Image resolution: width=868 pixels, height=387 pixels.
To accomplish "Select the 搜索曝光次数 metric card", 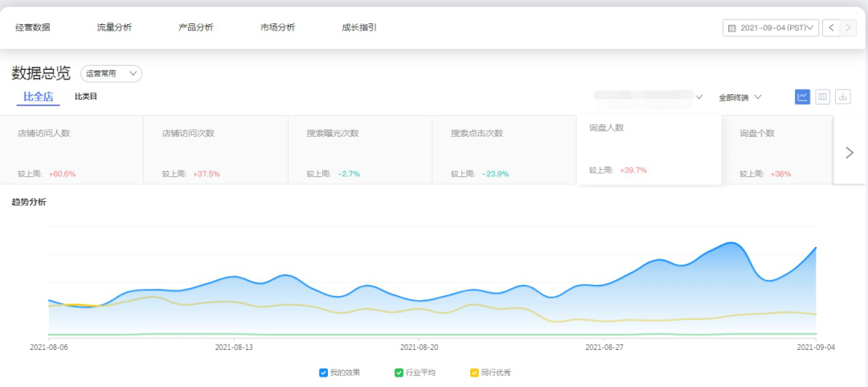I will 360,150.
